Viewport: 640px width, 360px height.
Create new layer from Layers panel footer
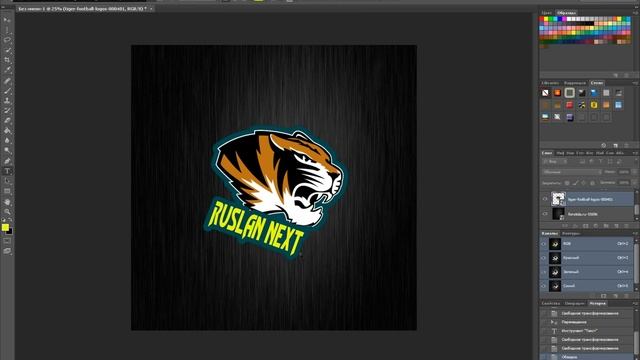[616, 225]
